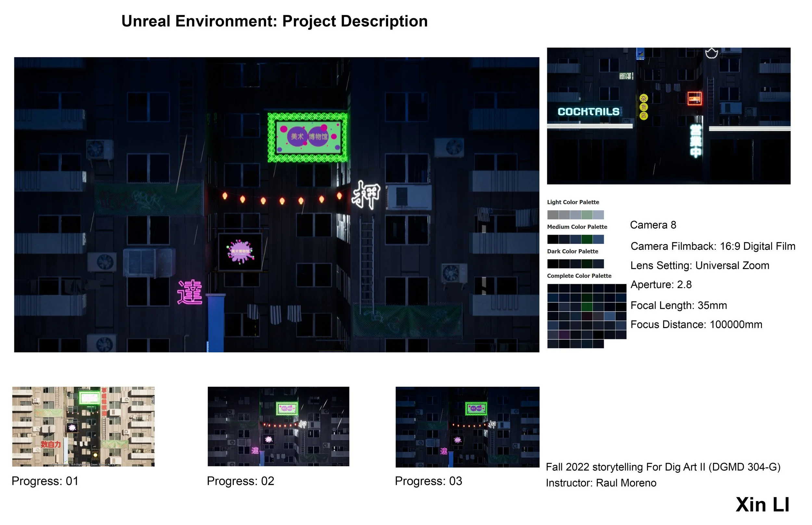Click the yellow circular vertical sign
This screenshot has width=812, height=525.
(643, 107)
